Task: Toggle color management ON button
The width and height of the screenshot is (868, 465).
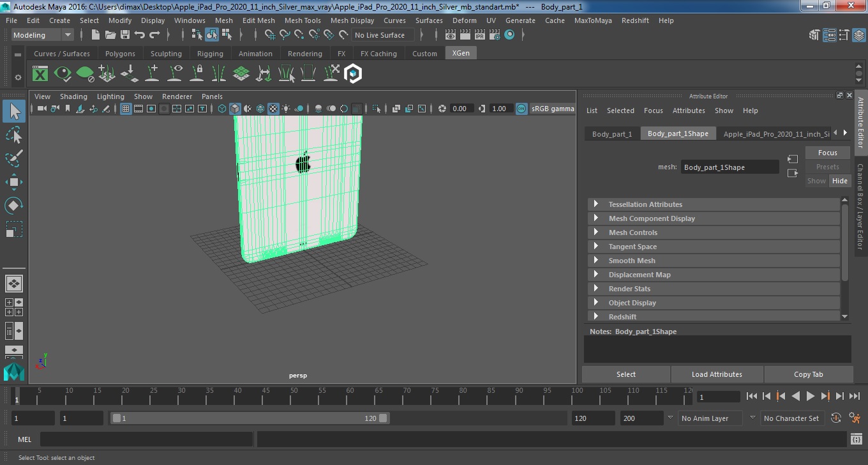Action: (521, 109)
